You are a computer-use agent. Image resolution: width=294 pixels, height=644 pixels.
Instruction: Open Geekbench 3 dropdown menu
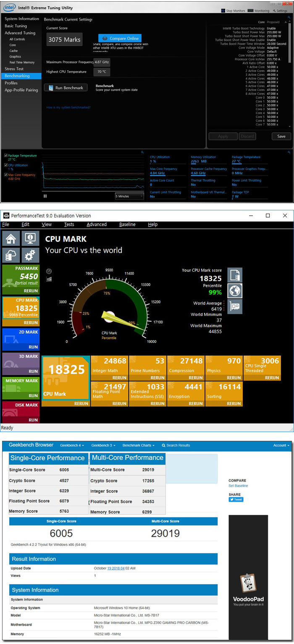103,445
